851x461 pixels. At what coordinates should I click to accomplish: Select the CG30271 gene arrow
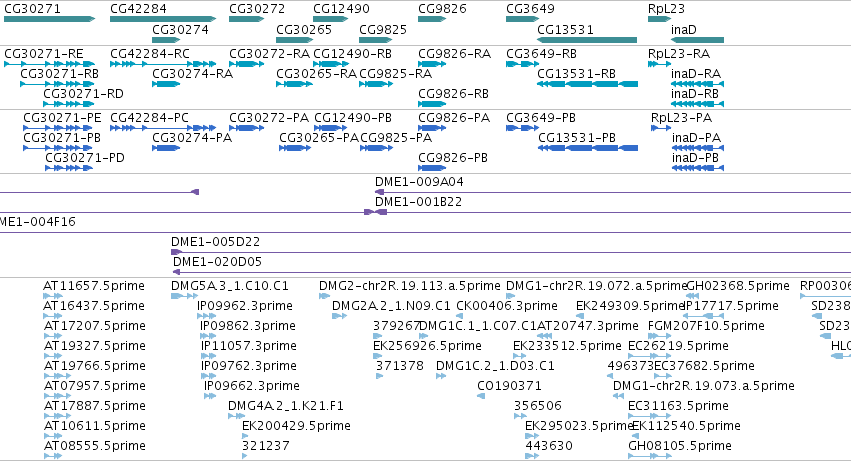[49, 19]
